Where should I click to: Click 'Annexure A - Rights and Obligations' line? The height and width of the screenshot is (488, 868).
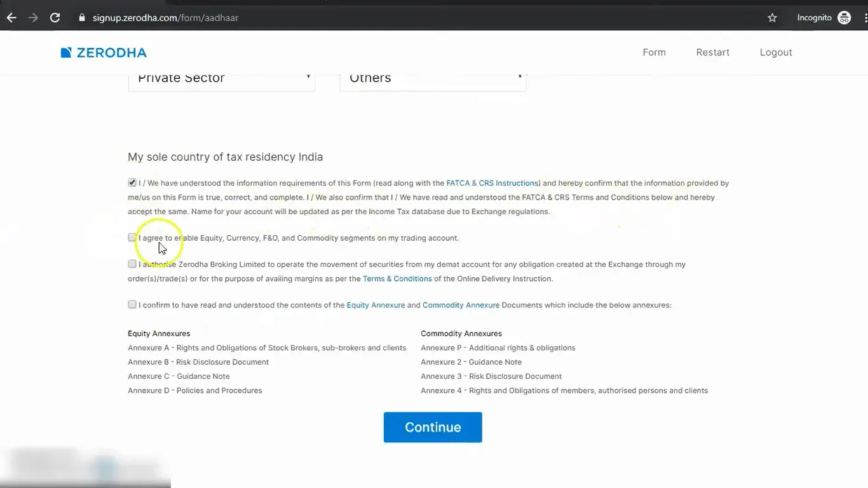267,348
